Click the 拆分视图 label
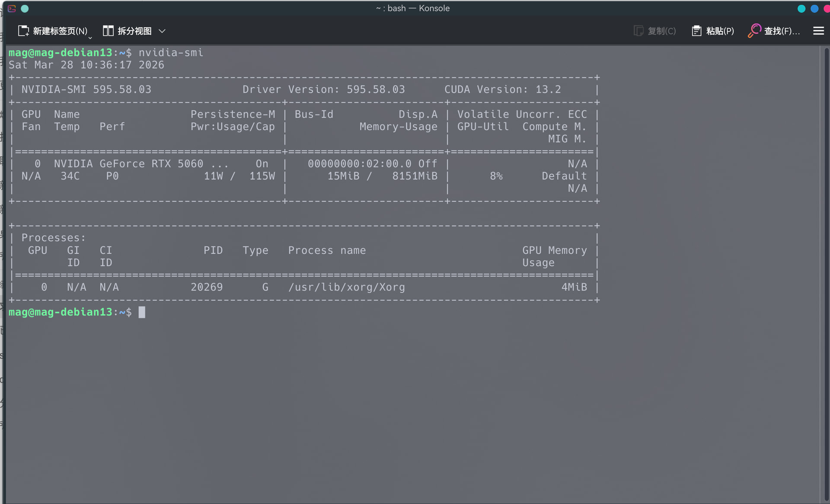 (134, 31)
